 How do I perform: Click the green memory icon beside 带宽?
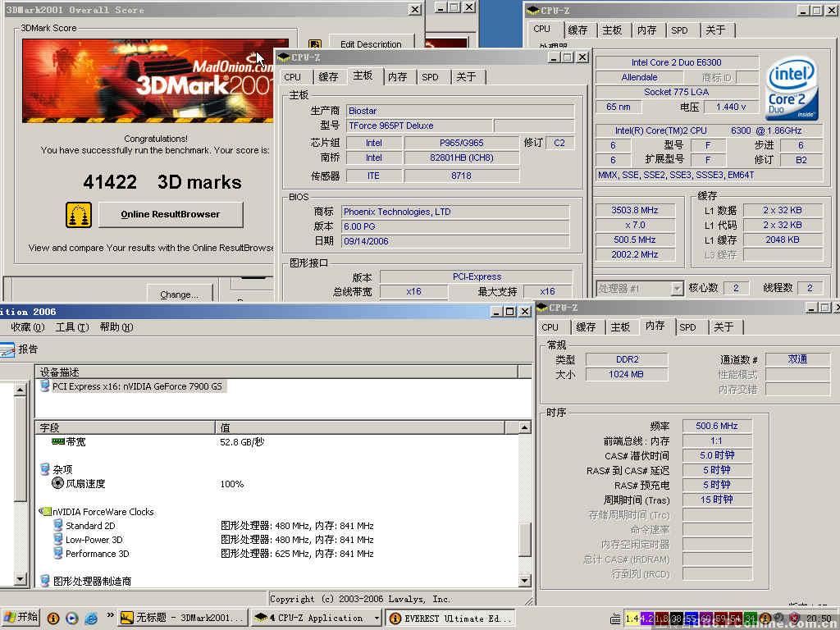click(58, 441)
